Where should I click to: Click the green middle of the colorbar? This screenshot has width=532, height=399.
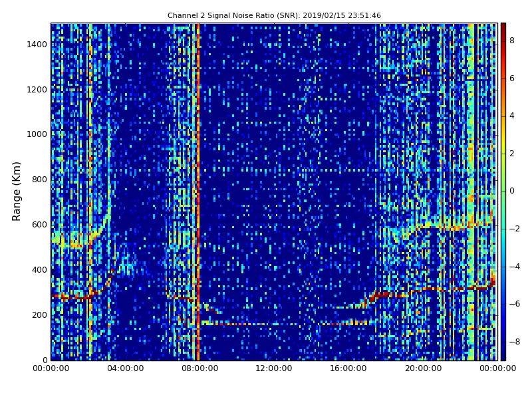503,192
